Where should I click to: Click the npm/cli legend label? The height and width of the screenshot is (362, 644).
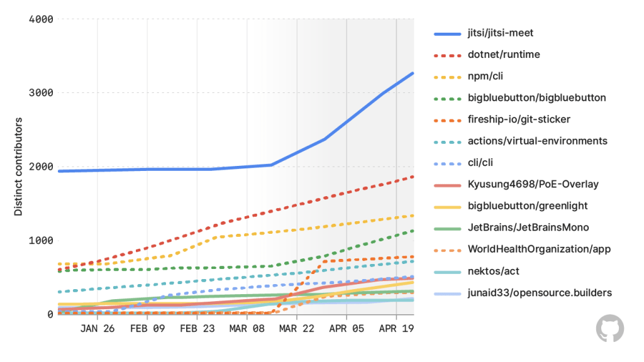coord(485,76)
